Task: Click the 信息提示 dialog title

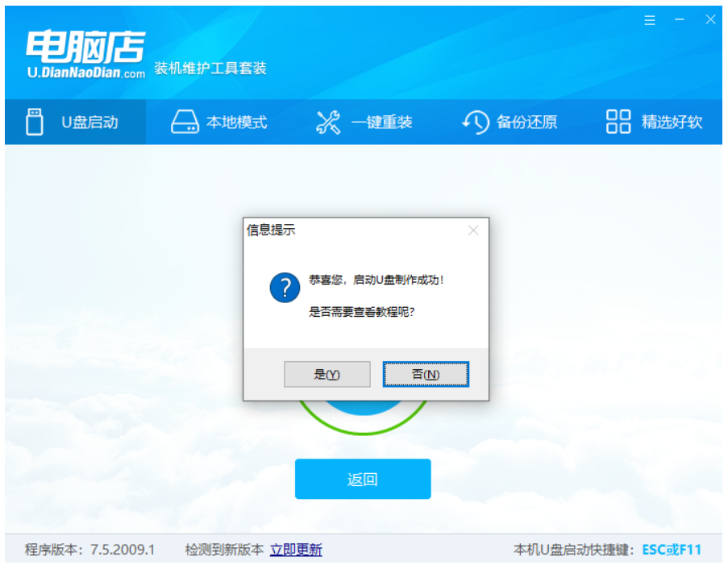Action: (271, 230)
